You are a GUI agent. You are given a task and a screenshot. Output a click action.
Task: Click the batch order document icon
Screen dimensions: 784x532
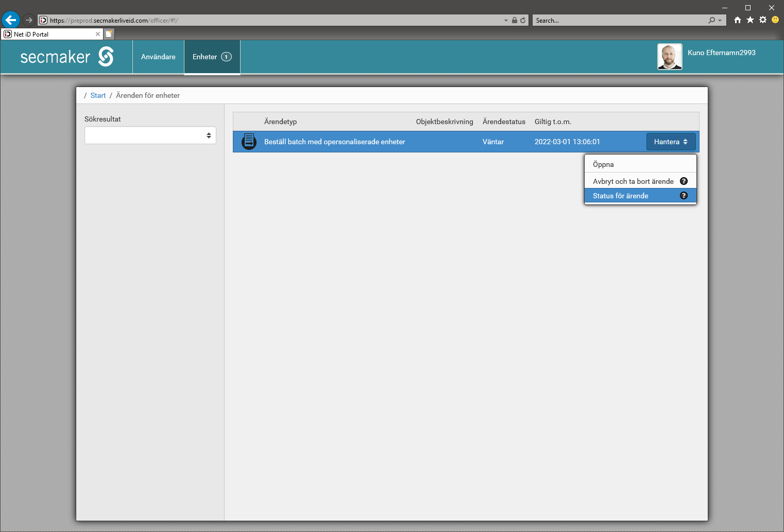pyautogui.click(x=249, y=142)
